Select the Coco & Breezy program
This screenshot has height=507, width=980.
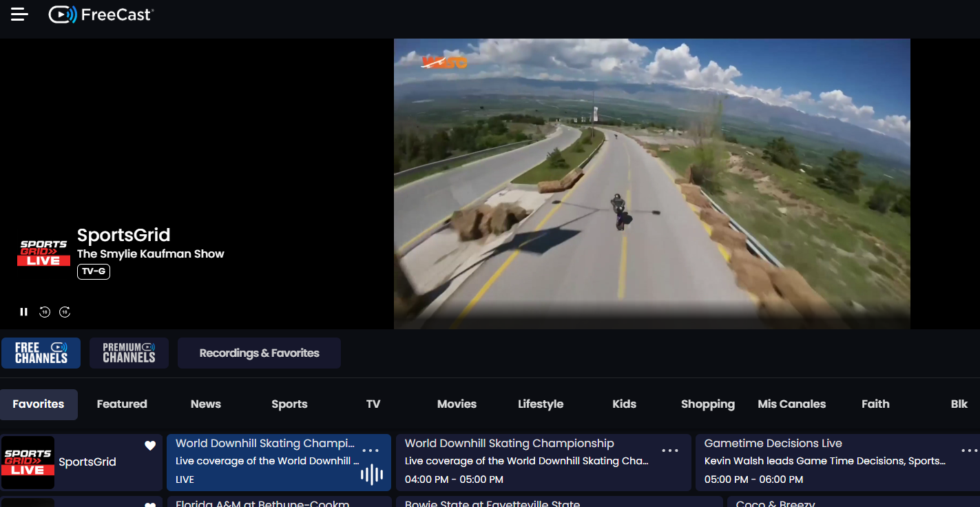(853, 501)
